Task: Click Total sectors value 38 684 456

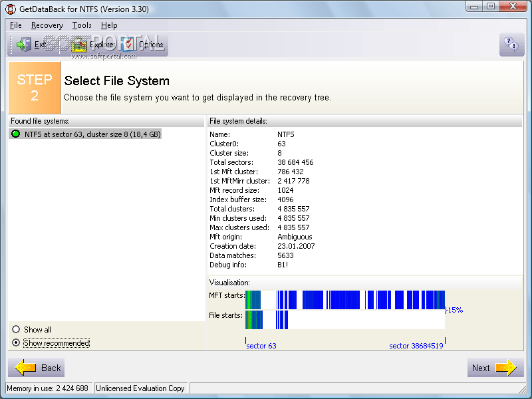Action: click(295, 162)
